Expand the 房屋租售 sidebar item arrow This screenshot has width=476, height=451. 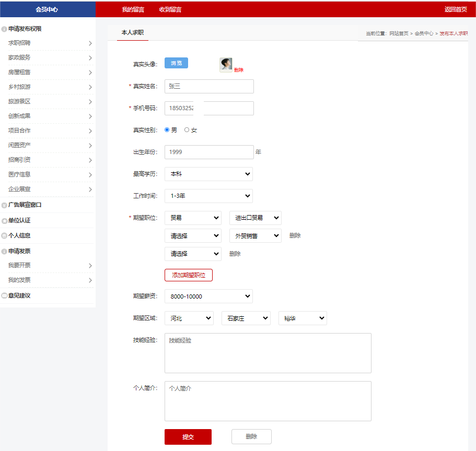(x=90, y=73)
